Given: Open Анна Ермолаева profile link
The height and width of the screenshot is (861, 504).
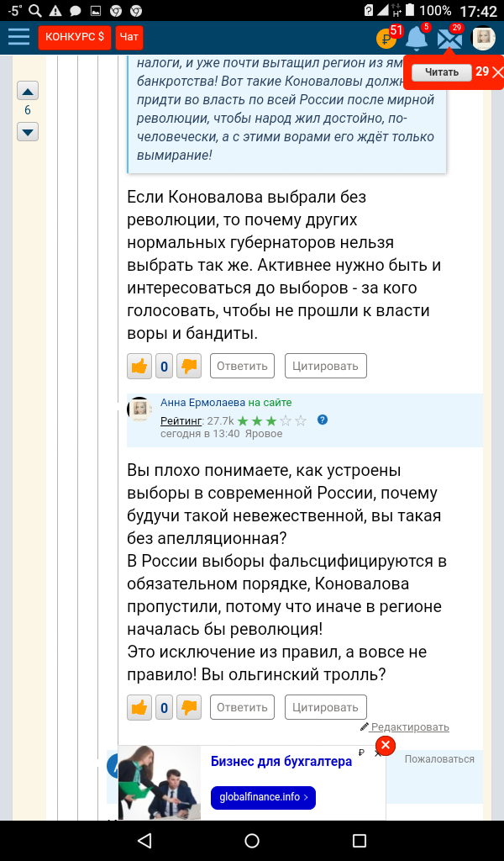Looking at the screenshot, I should (x=202, y=403).
